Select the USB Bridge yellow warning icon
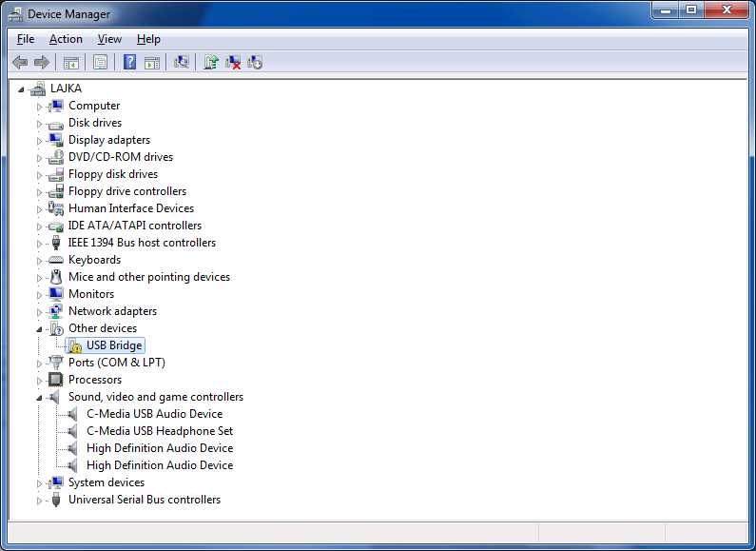 (75, 346)
